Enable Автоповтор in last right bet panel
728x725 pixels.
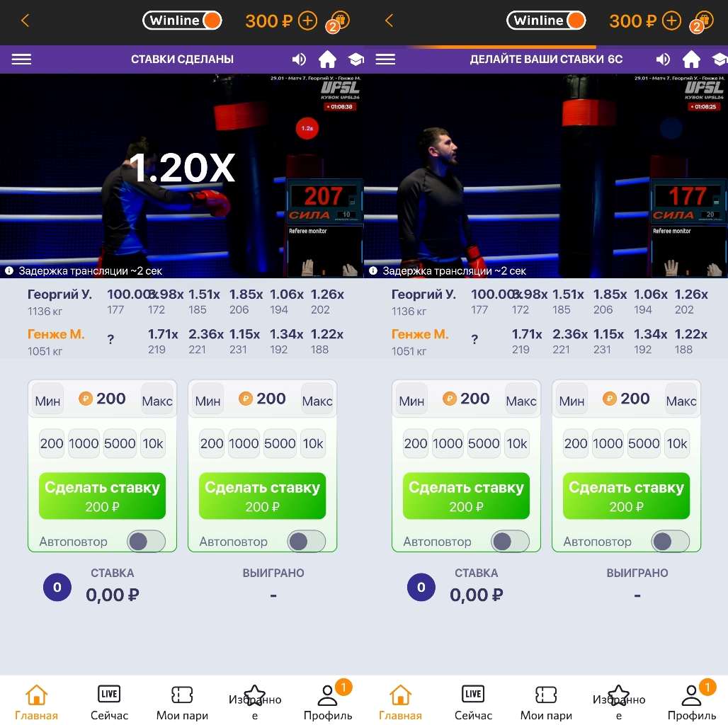671,541
